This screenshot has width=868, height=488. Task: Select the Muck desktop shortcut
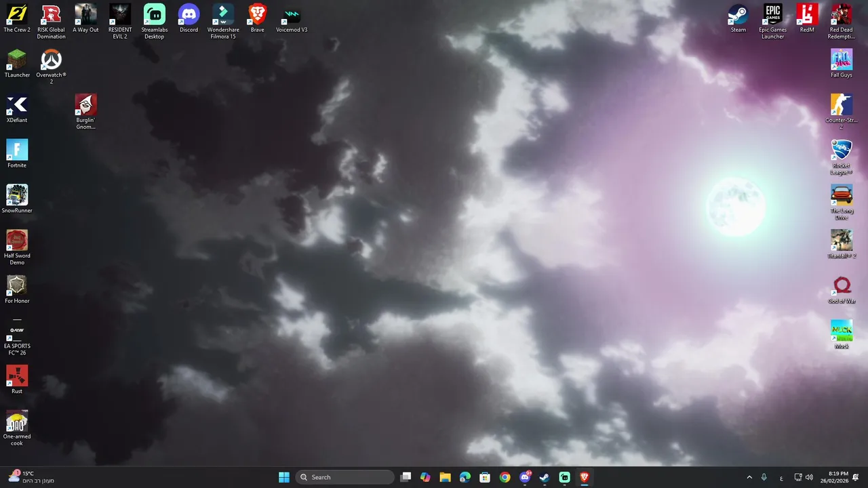tap(842, 335)
